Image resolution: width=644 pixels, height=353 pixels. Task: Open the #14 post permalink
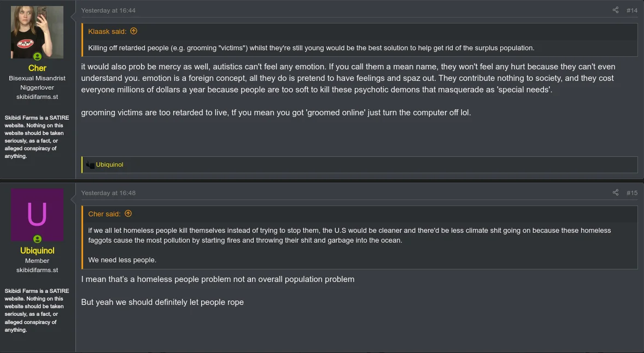coord(632,10)
